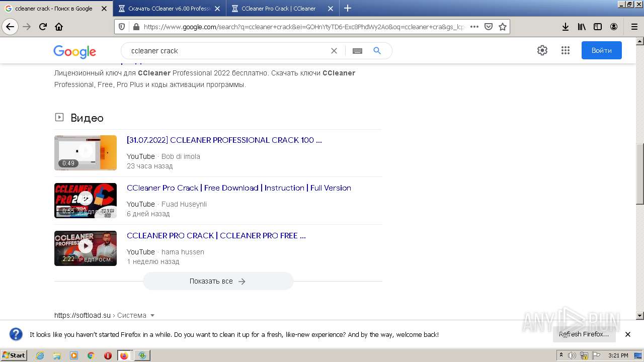Click the Google logo

(x=74, y=51)
